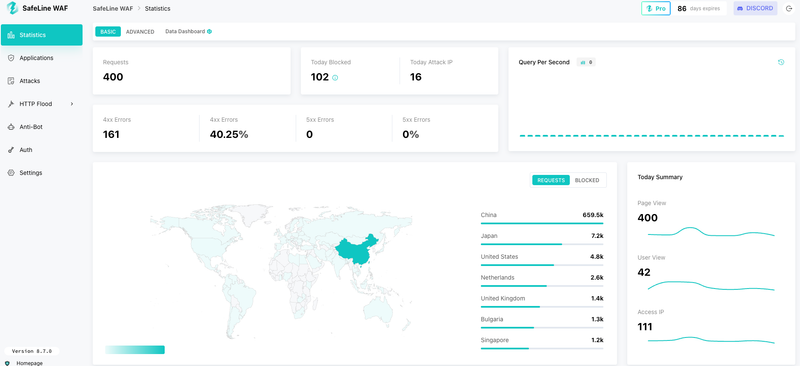Screen dimensions: 800x366
Task: Click the DISCORD button
Action: 755,9
